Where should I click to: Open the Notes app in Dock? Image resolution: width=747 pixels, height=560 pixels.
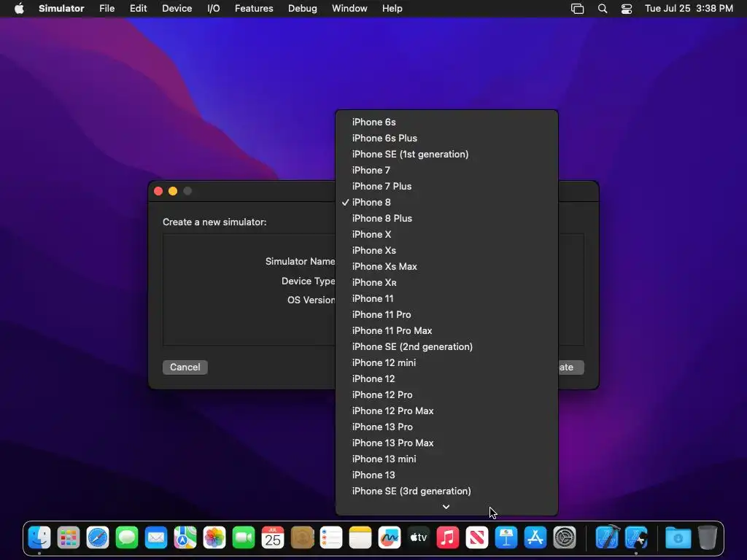point(360,538)
